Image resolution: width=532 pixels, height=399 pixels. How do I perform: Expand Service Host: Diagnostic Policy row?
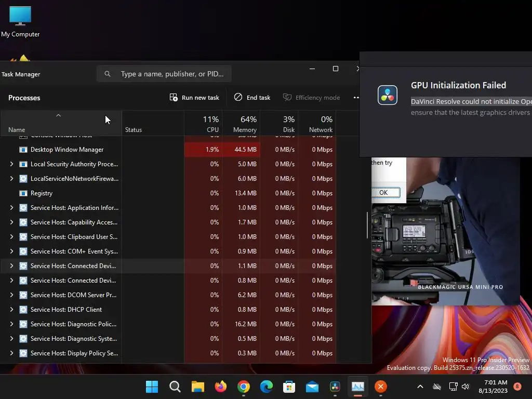11,324
